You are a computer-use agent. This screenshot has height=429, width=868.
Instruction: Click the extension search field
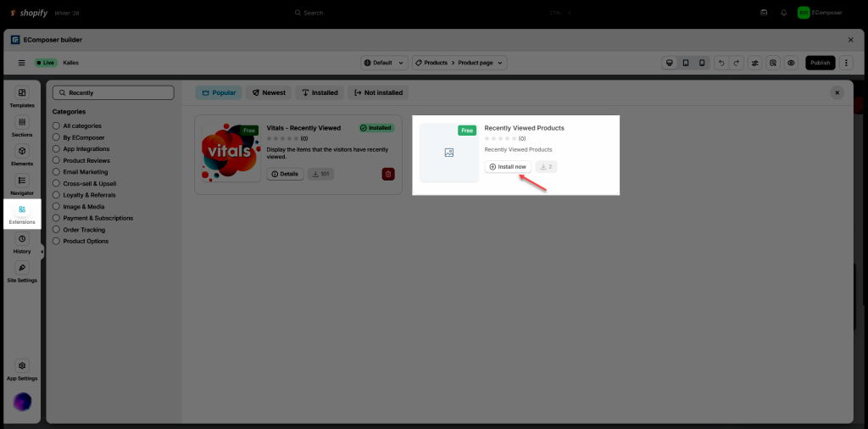[x=113, y=92]
